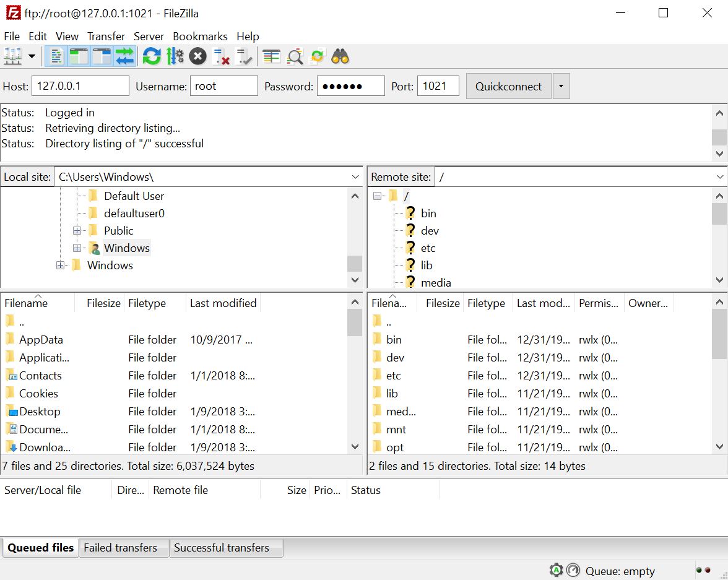Viewport: 728px width, 580px height.
Task: Expand the top-level Windows folder node
Action: click(61, 265)
